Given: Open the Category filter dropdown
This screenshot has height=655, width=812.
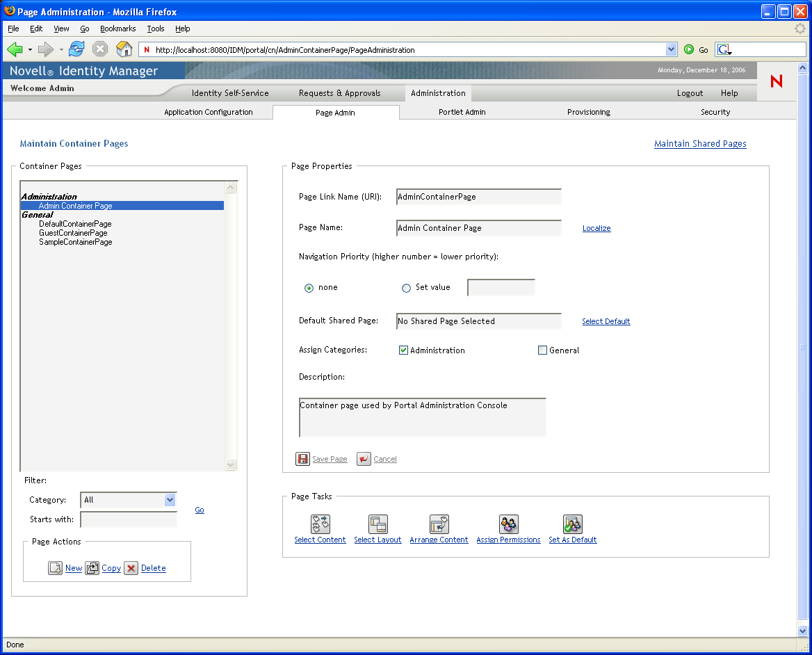Looking at the screenshot, I should [170, 500].
